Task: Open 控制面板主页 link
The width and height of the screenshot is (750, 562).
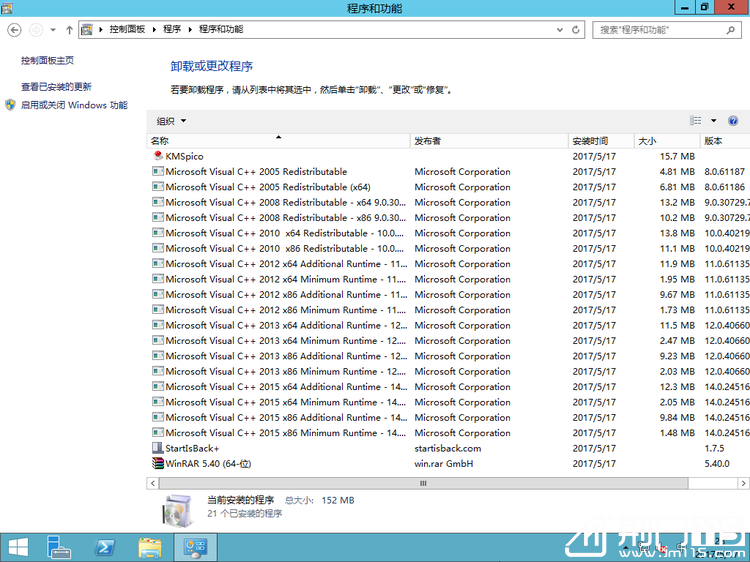Action: pyautogui.click(x=47, y=60)
